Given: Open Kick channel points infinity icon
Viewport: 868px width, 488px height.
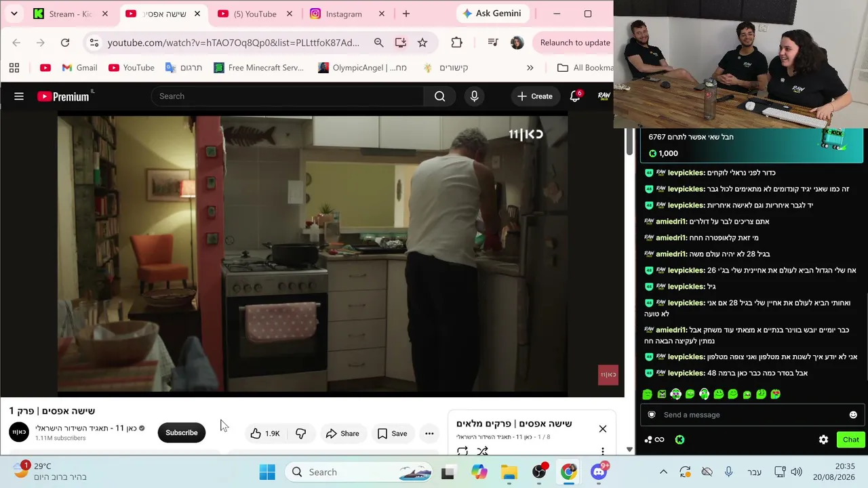Looking at the screenshot, I should (654, 440).
